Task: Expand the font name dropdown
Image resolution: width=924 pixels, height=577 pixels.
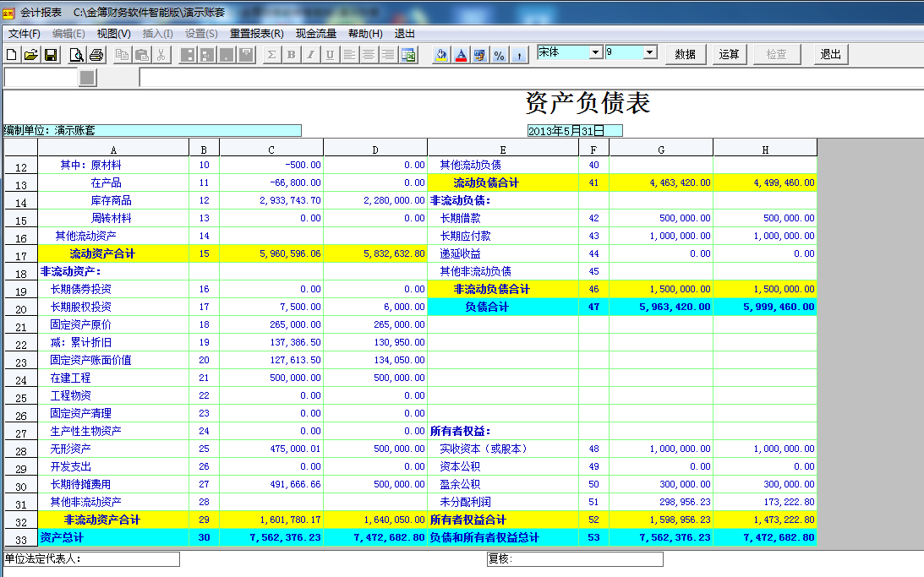Action: (x=596, y=52)
